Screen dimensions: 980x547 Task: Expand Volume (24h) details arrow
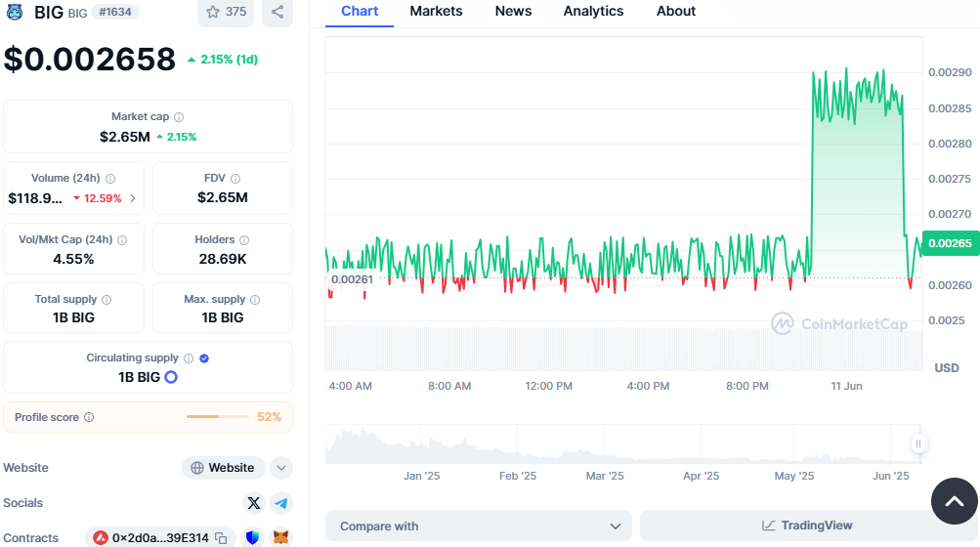[x=133, y=198]
